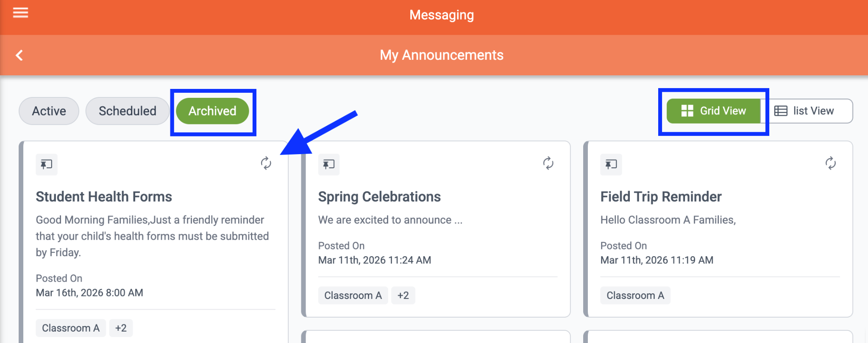Screen dimensions: 868x343
Task: Click Classroom A tag on Field Trip Reminder
Action: [635, 296]
